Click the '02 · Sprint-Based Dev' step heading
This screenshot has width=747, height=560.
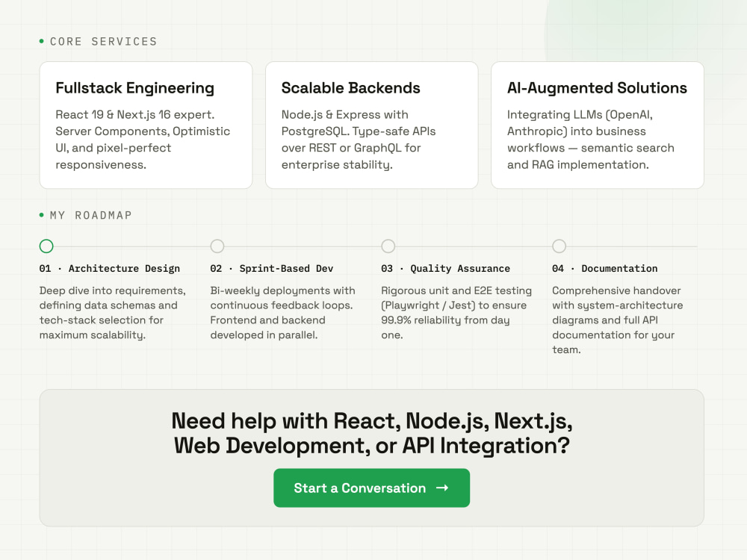coord(272,269)
